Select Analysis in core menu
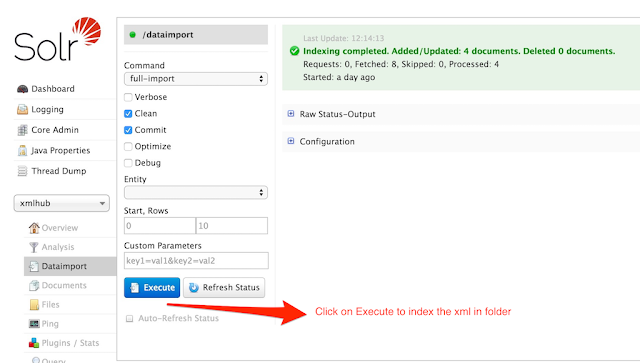640x363 pixels. click(x=58, y=247)
